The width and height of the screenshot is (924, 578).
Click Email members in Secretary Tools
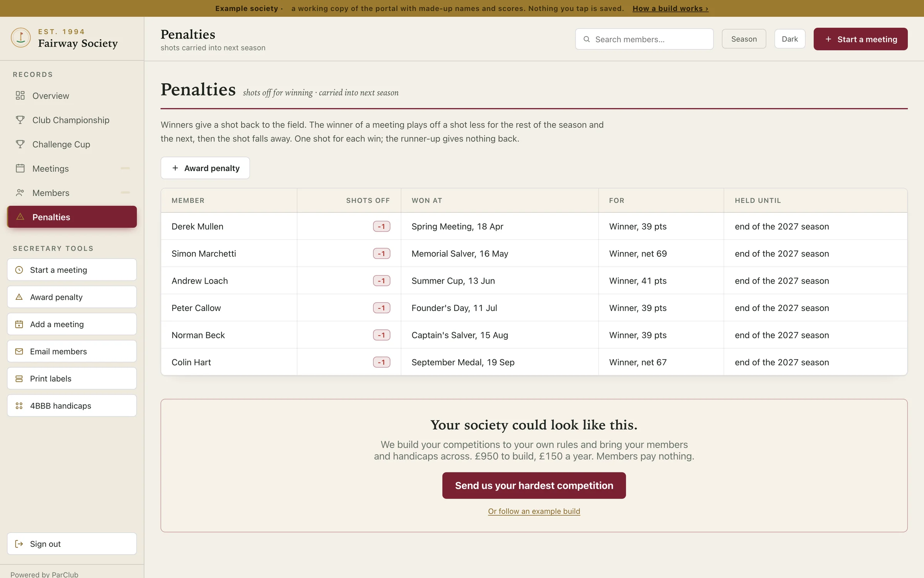72,351
